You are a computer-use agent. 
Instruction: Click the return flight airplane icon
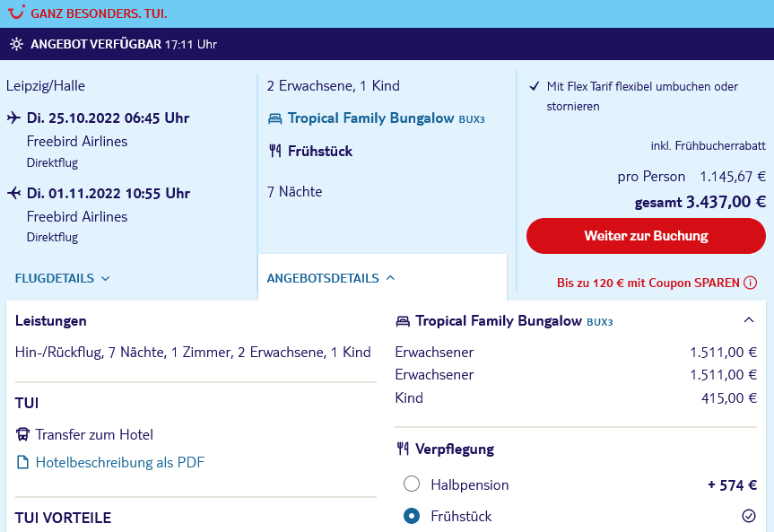(13, 193)
